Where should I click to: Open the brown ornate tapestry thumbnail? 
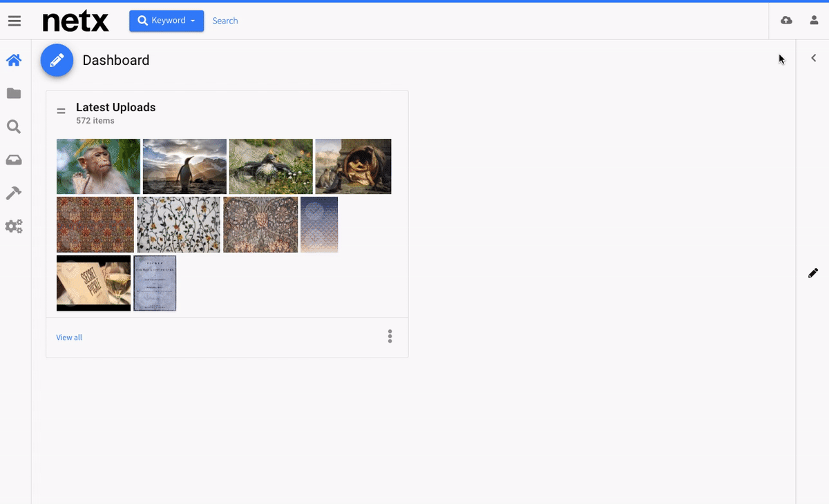click(260, 224)
